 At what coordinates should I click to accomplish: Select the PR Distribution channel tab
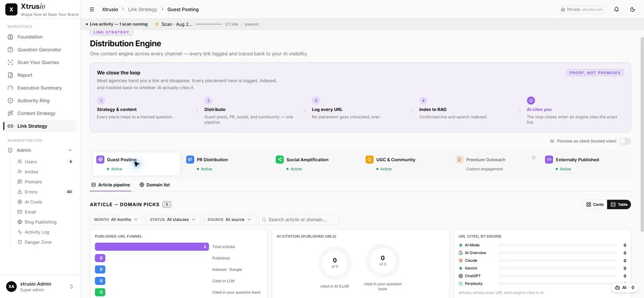(226, 164)
